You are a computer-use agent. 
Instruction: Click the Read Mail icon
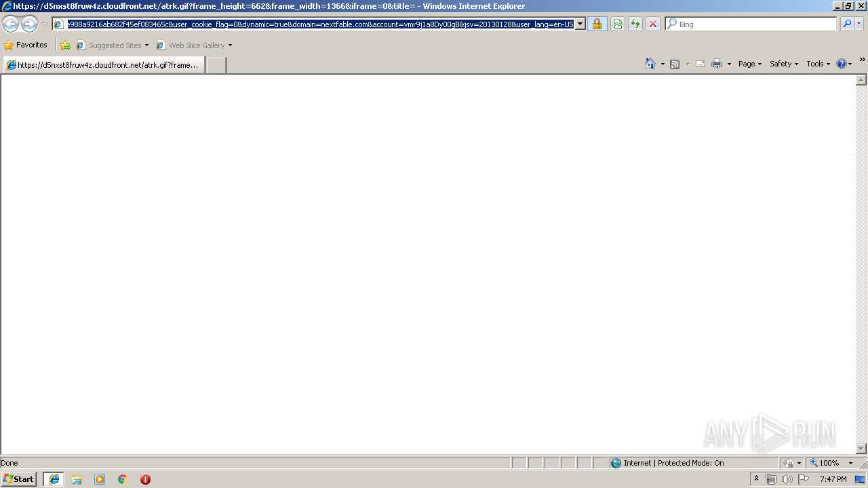click(701, 64)
